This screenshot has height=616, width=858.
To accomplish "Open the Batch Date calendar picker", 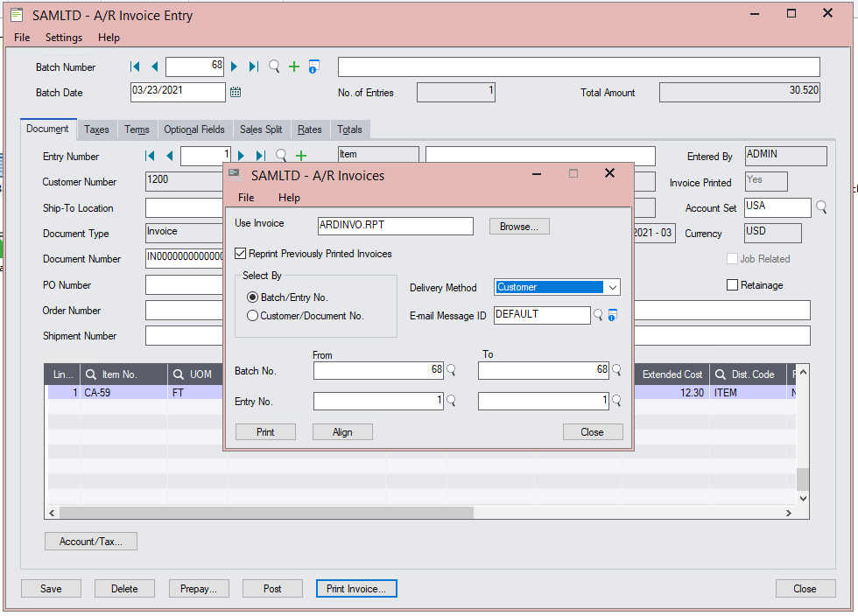I will 236,92.
